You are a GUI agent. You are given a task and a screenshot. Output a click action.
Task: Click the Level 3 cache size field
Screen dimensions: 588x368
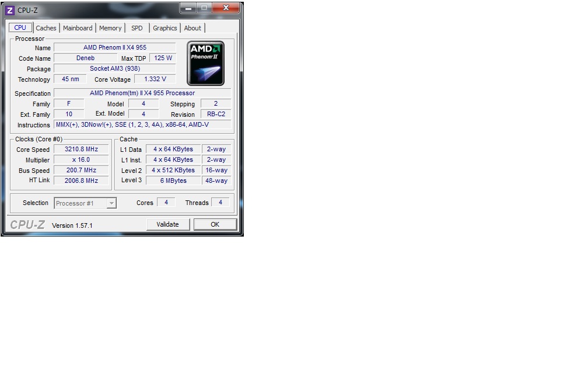(173, 181)
